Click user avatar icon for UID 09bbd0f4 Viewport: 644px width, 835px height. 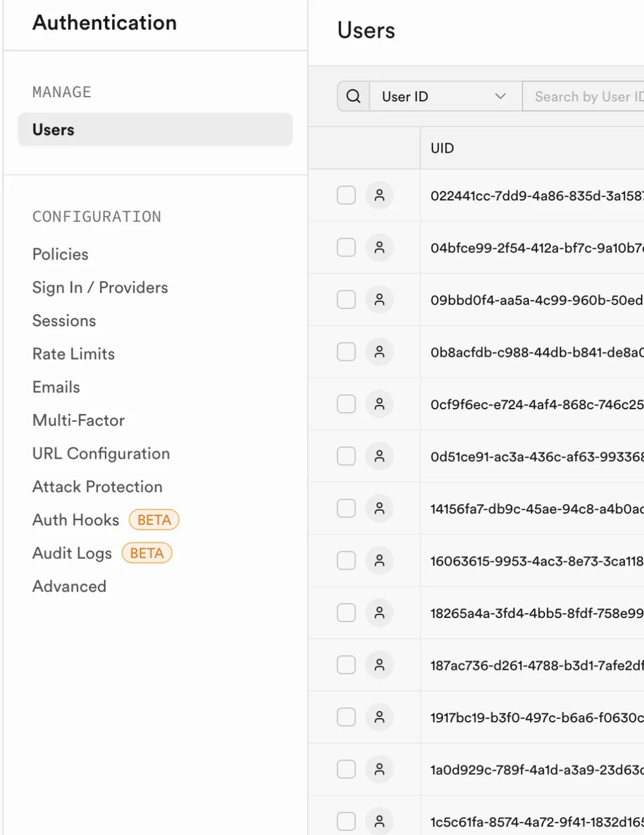point(379,300)
